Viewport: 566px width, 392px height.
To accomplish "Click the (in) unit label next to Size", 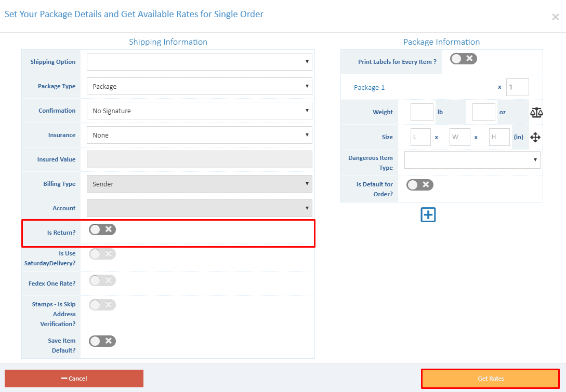I will [519, 137].
